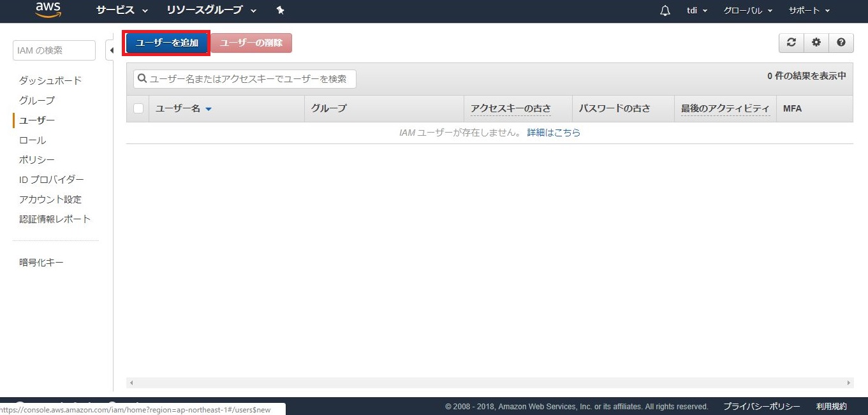Open the tdi account dropdown
The image size is (868, 415).
(696, 11)
